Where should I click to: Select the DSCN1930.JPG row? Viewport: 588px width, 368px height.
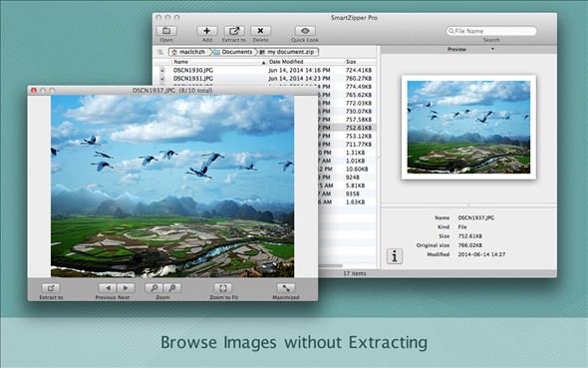point(264,70)
